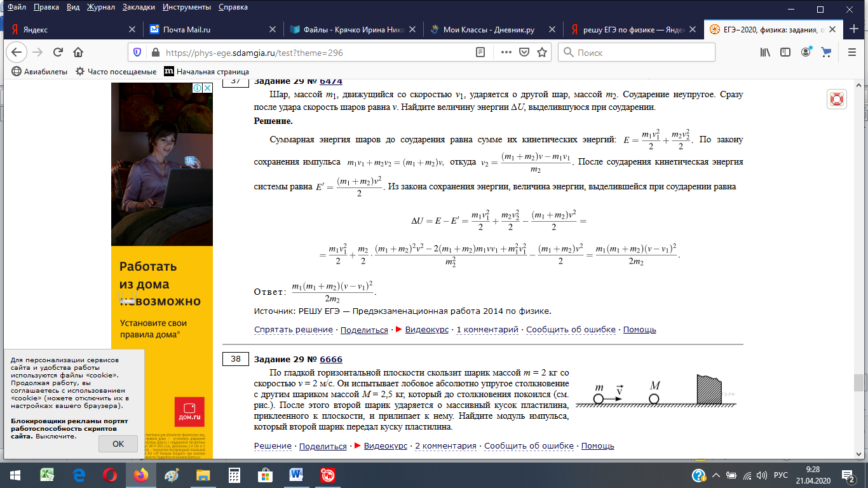
Task: Open Часто посещаемые bookmarks folder
Action: pos(116,72)
